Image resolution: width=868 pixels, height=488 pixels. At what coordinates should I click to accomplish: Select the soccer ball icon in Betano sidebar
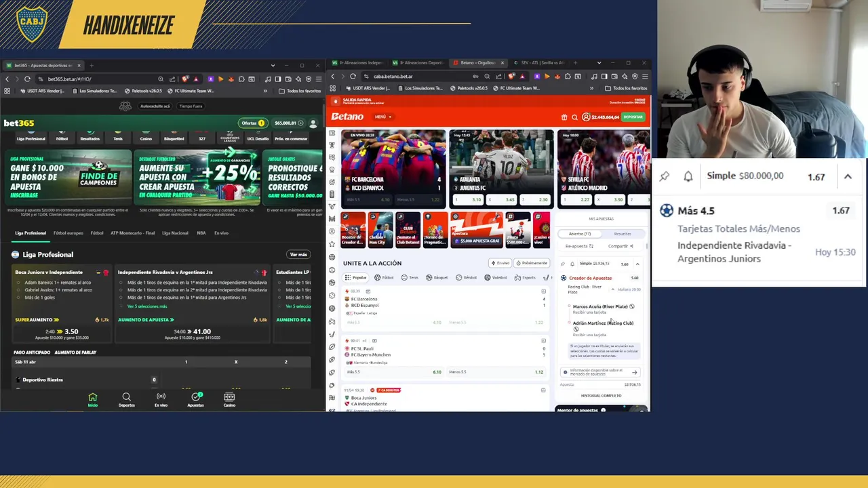332,257
